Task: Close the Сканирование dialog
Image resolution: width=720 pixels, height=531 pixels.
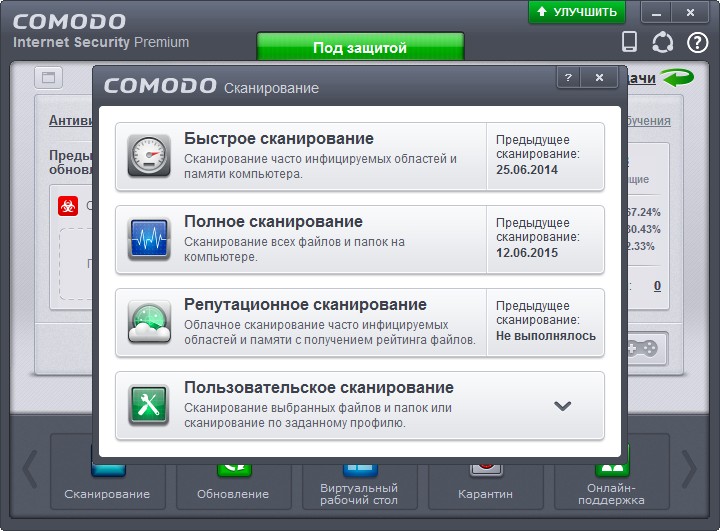Action: pos(599,77)
